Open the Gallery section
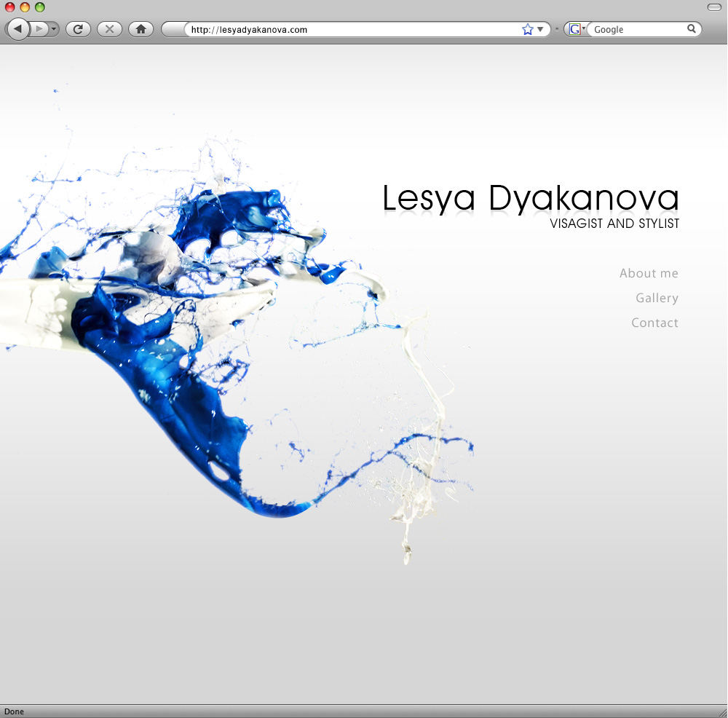The width and height of the screenshot is (728, 718). click(657, 299)
